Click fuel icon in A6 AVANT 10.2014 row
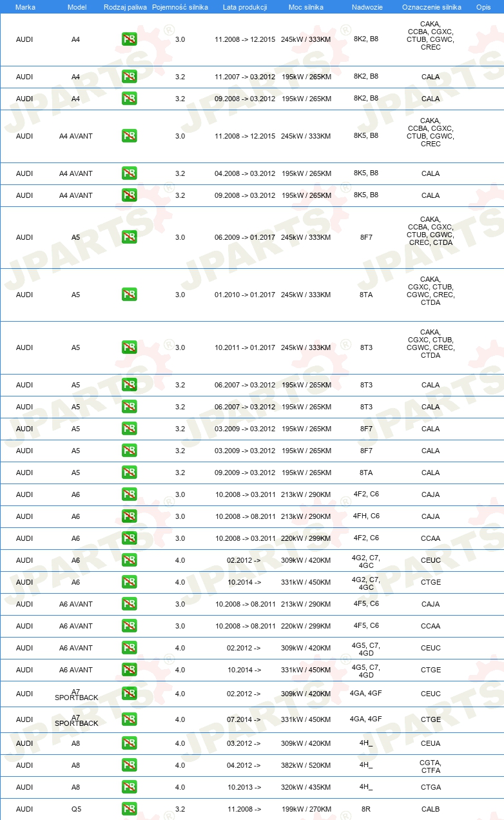The height and width of the screenshot is (820, 504). click(x=130, y=670)
